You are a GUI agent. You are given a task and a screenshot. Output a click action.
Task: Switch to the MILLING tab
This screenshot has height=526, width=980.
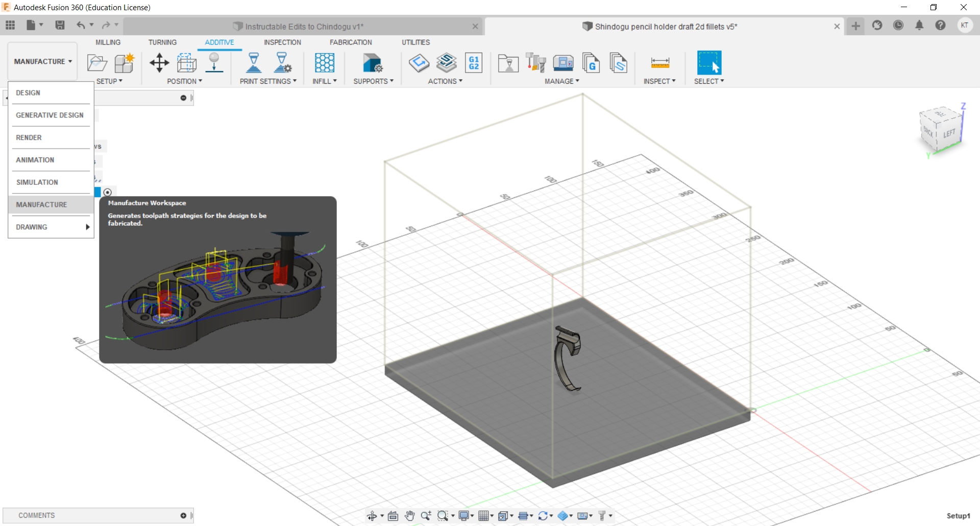pyautogui.click(x=108, y=42)
